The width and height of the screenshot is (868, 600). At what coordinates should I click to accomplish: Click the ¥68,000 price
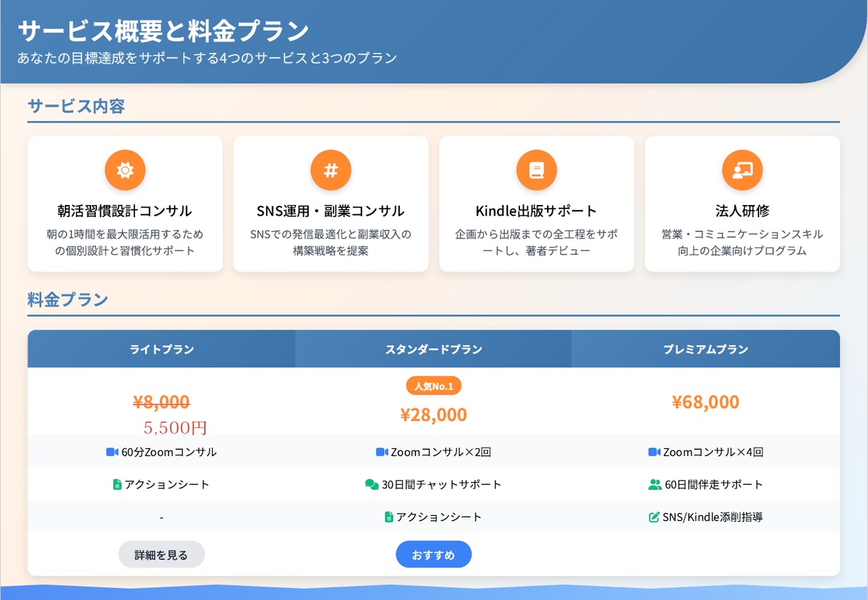pos(706,402)
